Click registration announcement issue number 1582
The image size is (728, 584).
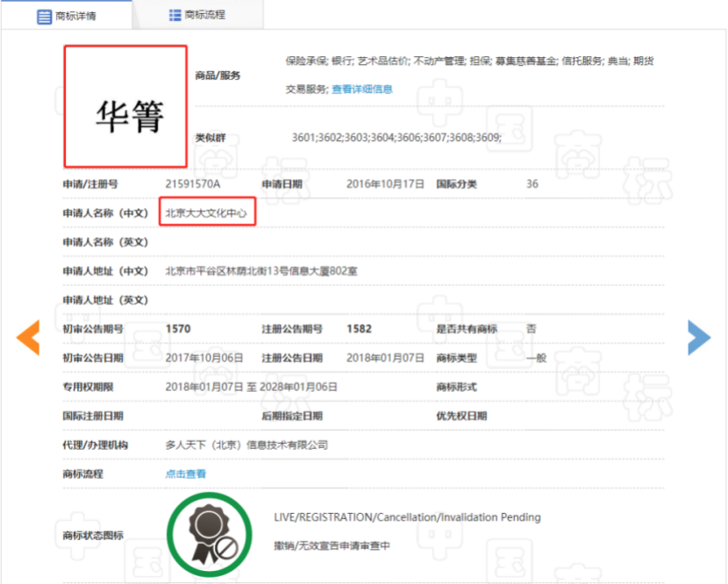[x=360, y=329]
